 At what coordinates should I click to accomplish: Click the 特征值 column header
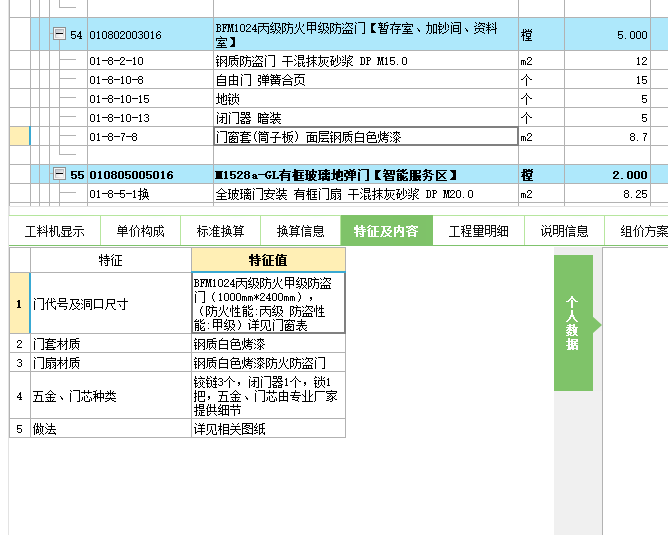[268, 260]
